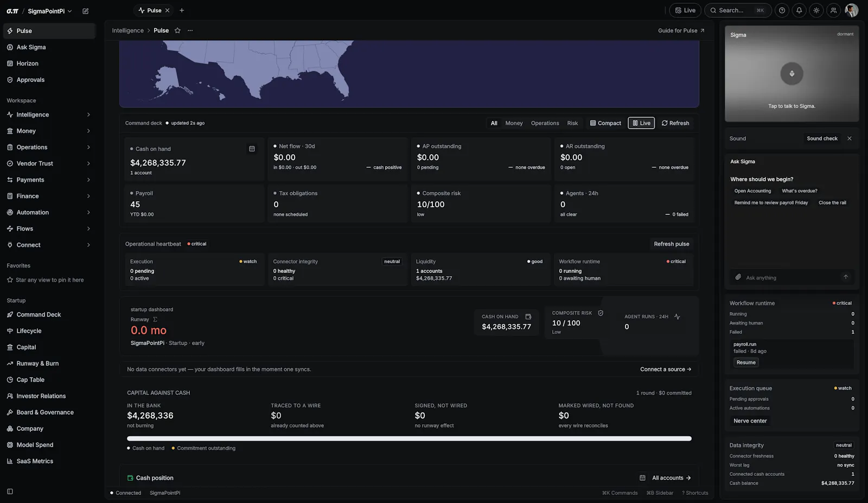Viewport: 868px width, 503px height.
Task: Expand the Operations sidebar section
Action: [49, 147]
